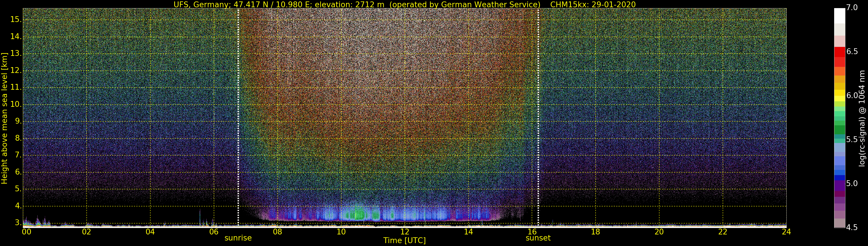This screenshot has width=868, height=246.
Task: Click the x-axis tick label '02'
Action: tap(87, 232)
